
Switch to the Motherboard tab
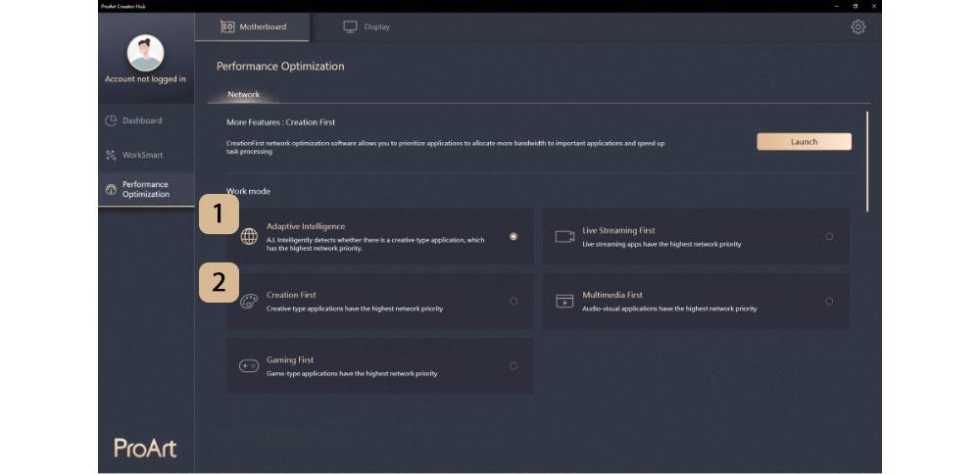point(252,26)
